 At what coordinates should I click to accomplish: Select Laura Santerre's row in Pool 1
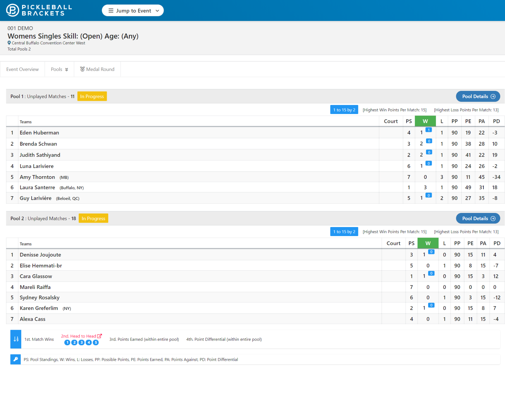click(37, 188)
